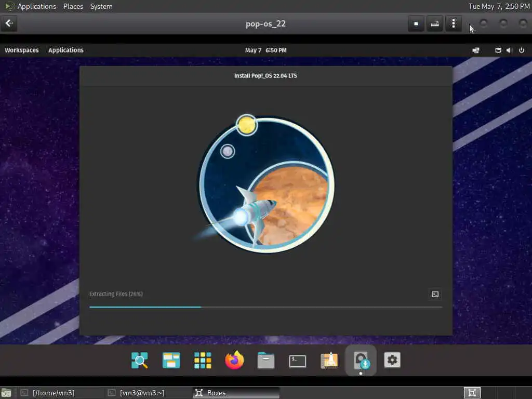Click the wired connection tray icon
532x399 pixels.
point(498,50)
